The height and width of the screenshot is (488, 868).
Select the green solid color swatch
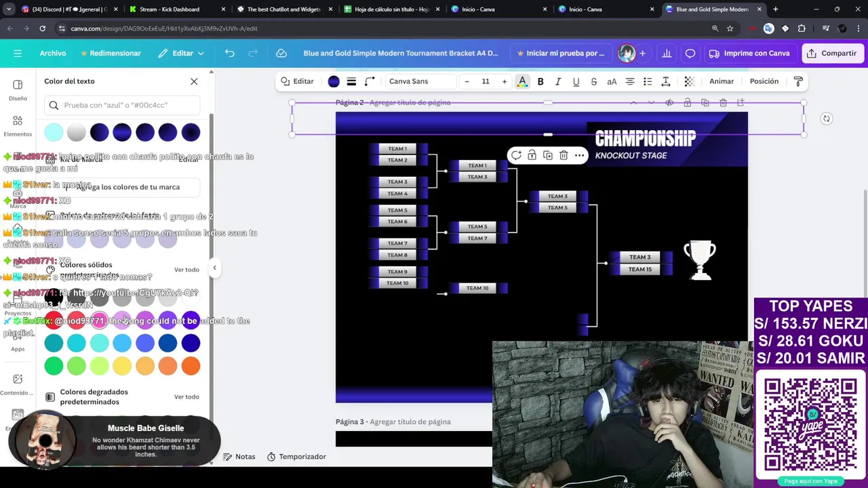pyautogui.click(x=54, y=366)
